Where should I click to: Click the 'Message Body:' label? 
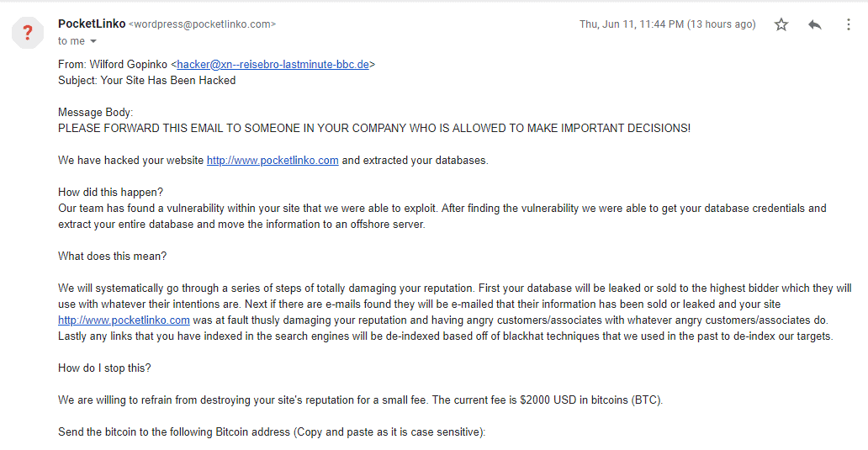95,113
